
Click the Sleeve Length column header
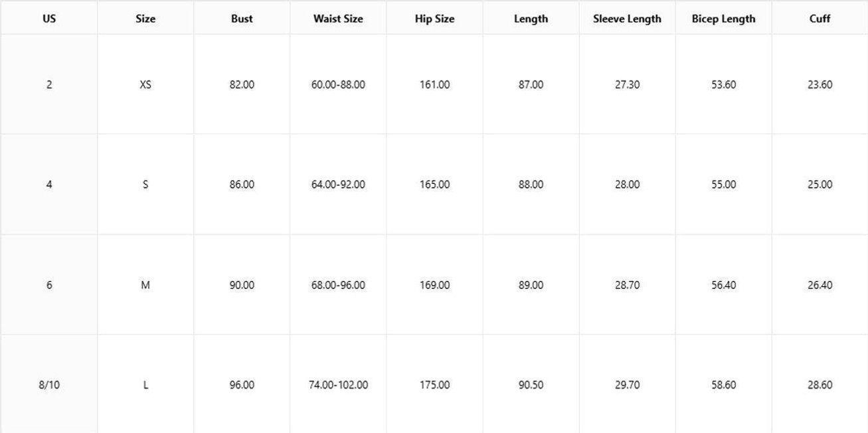tap(627, 19)
